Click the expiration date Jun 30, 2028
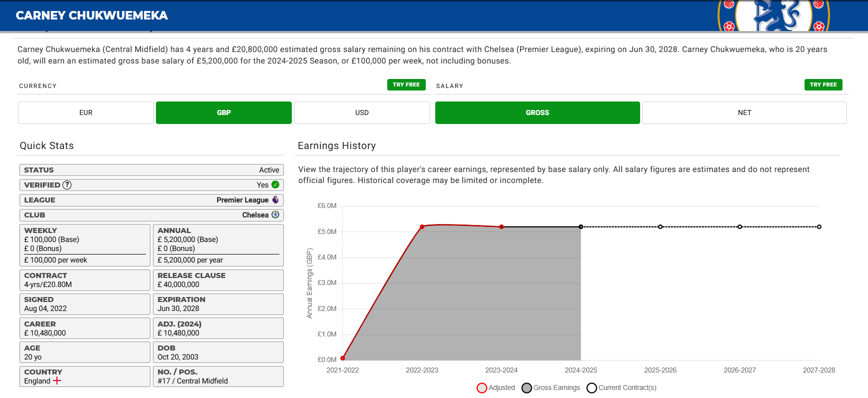Screen dimensions: 868x398 178,308
